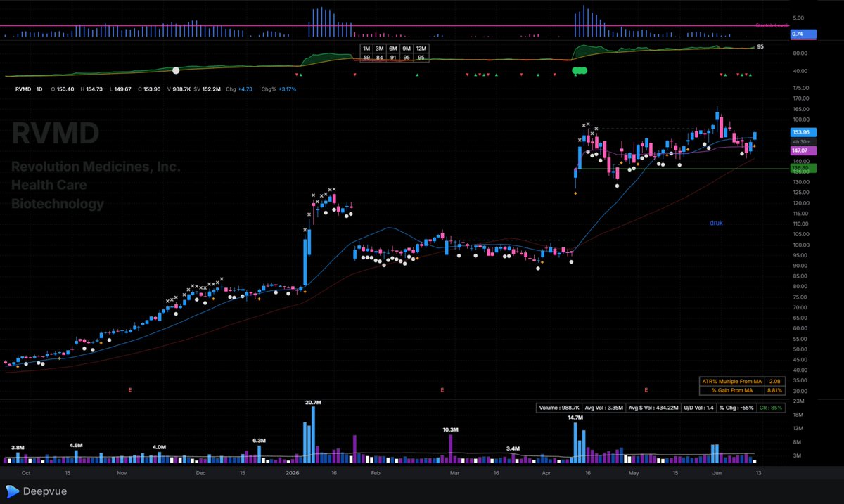Click the 4.6M volume label
The height and width of the screenshot is (504, 844).
pos(77,446)
